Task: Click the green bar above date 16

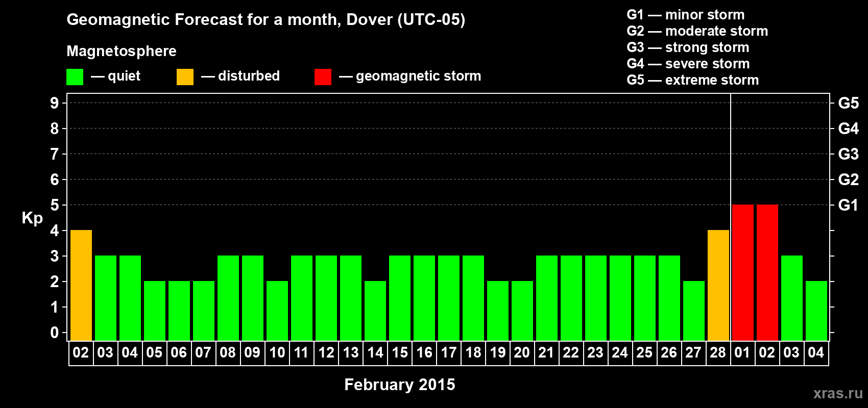Action: click(424, 298)
